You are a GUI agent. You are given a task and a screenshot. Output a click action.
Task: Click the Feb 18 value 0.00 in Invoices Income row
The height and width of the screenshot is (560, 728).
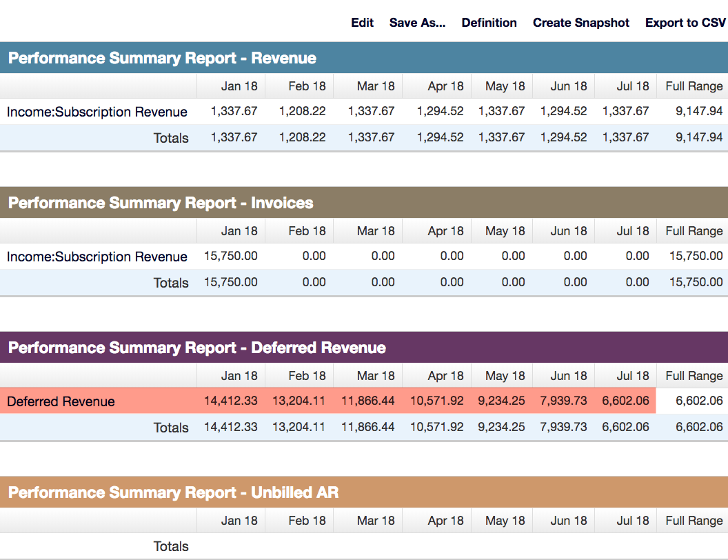pyautogui.click(x=314, y=256)
